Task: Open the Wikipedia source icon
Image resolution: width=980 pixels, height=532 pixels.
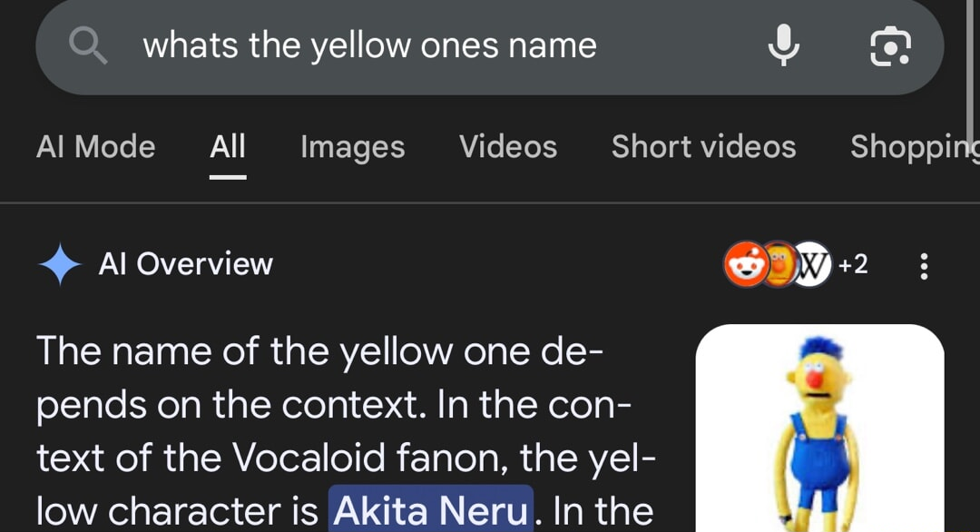Action: (x=812, y=264)
